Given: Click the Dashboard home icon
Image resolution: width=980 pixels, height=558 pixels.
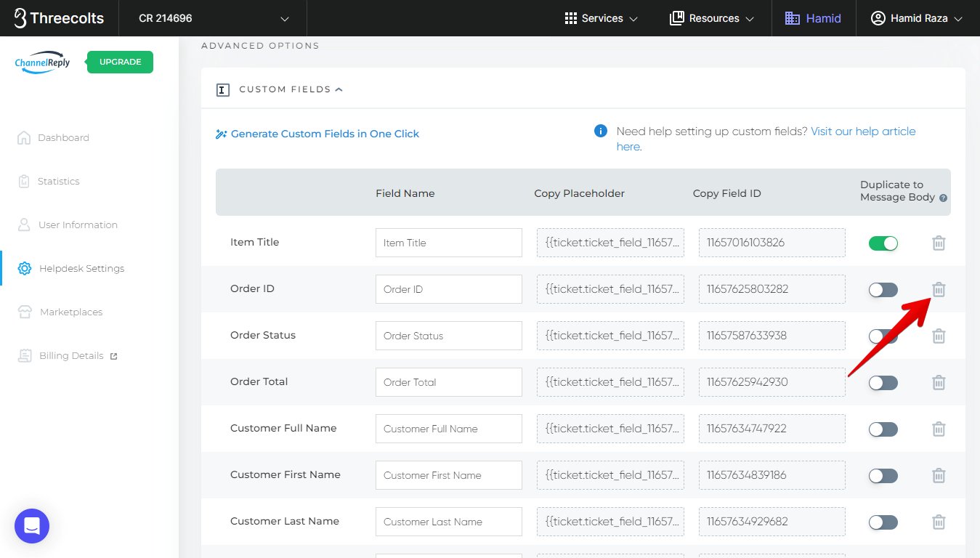Looking at the screenshot, I should pyautogui.click(x=24, y=137).
